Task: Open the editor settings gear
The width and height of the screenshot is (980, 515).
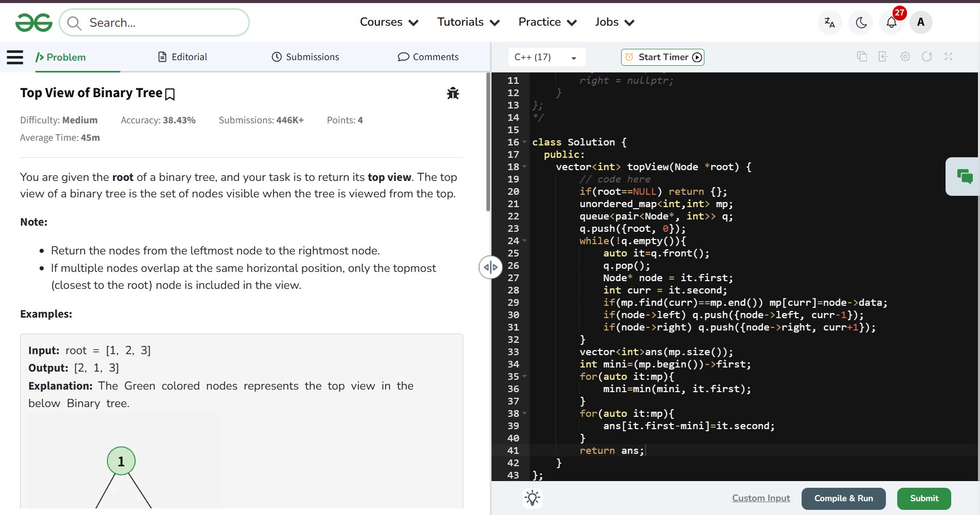Action: click(x=905, y=57)
